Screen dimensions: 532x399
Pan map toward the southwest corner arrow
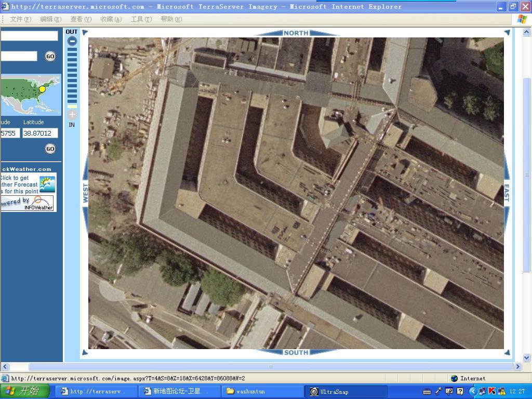click(x=85, y=353)
